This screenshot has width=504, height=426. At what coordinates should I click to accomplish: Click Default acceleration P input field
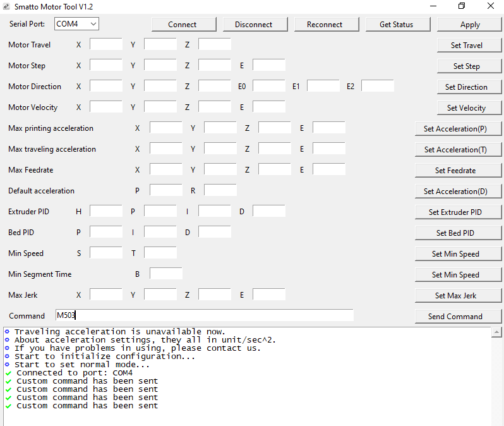pos(166,190)
